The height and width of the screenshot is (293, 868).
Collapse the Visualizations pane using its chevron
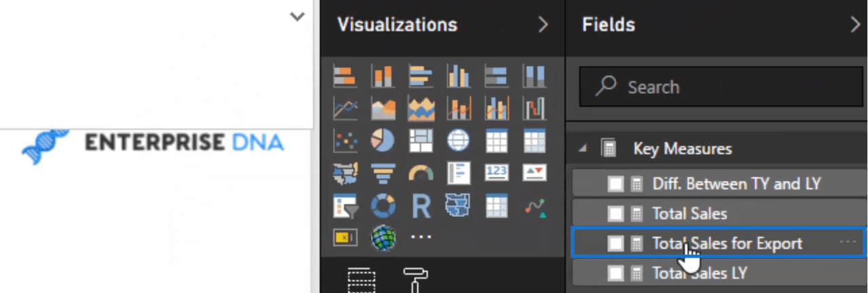click(543, 25)
